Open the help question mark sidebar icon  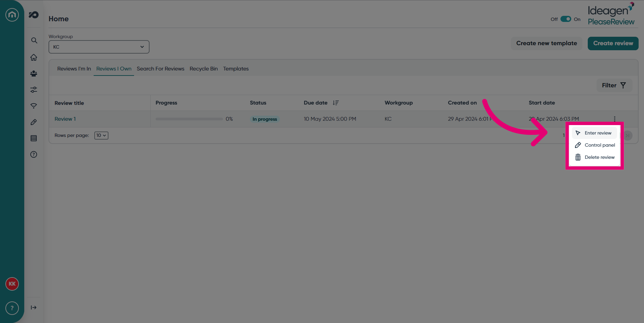(34, 154)
